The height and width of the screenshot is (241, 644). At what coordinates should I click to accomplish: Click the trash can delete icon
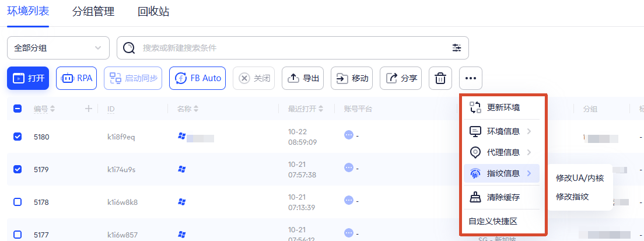click(440, 78)
